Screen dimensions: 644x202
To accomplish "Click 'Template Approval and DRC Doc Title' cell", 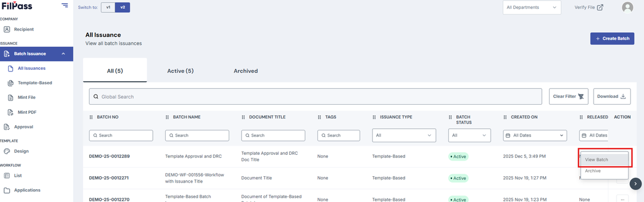I will tap(269, 156).
